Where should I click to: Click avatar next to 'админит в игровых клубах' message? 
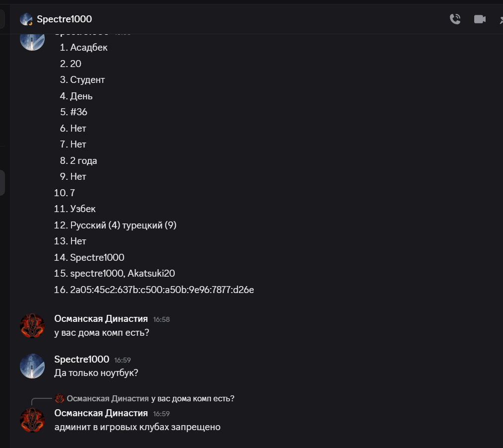click(x=32, y=420)
